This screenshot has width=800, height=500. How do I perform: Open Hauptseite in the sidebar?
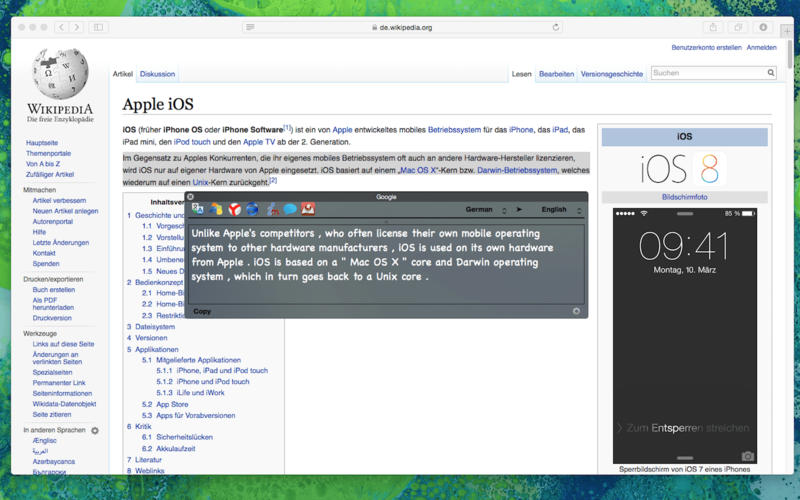(42, 143)
